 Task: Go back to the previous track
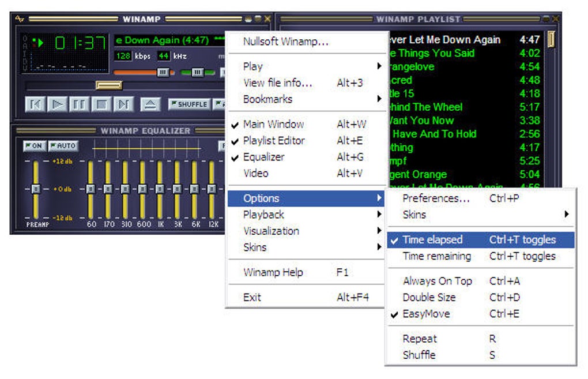35,104
